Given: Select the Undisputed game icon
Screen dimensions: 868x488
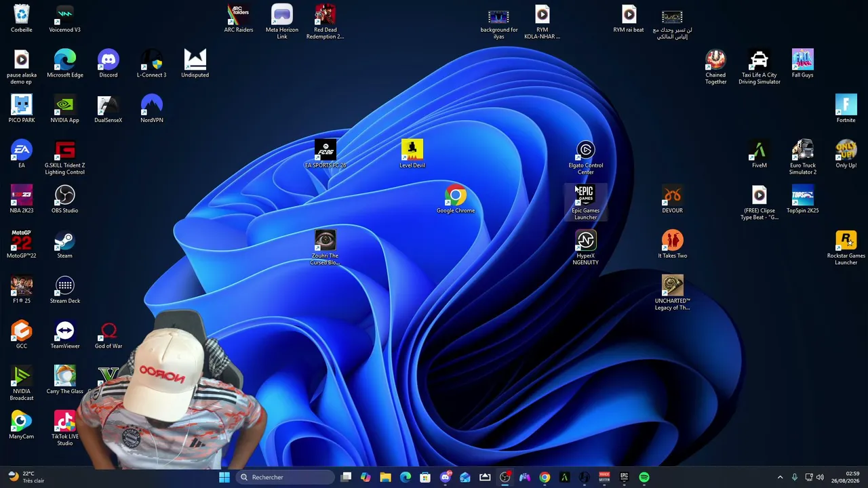Looking at the screenshot, I should pos(195,64).
